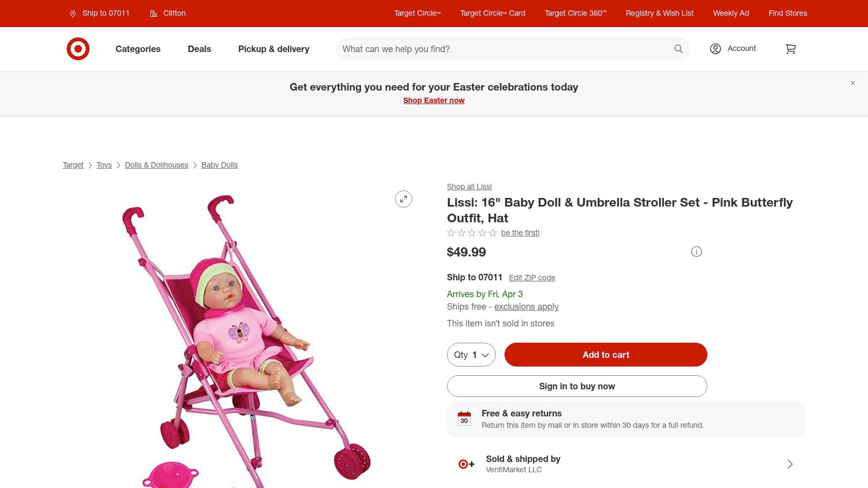Open the Baby Dolls breadcrumb link
The image size is (868, 488).
[219, 165]
